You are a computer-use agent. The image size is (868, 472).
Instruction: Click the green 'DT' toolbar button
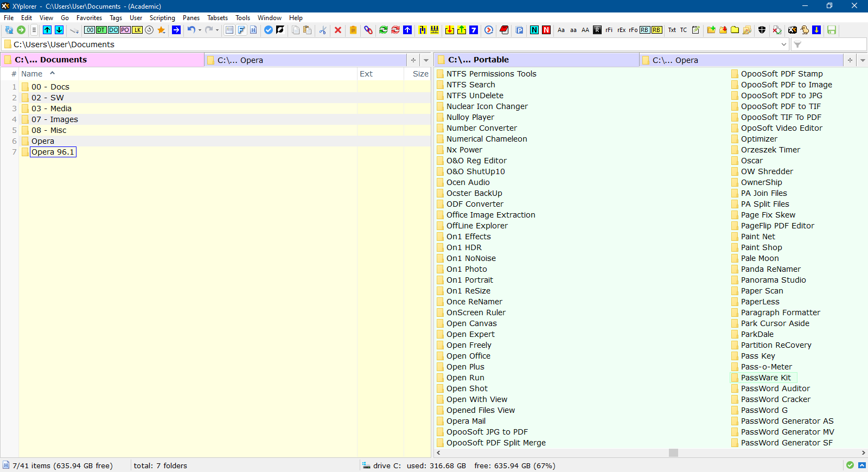(x=101, y=30)
